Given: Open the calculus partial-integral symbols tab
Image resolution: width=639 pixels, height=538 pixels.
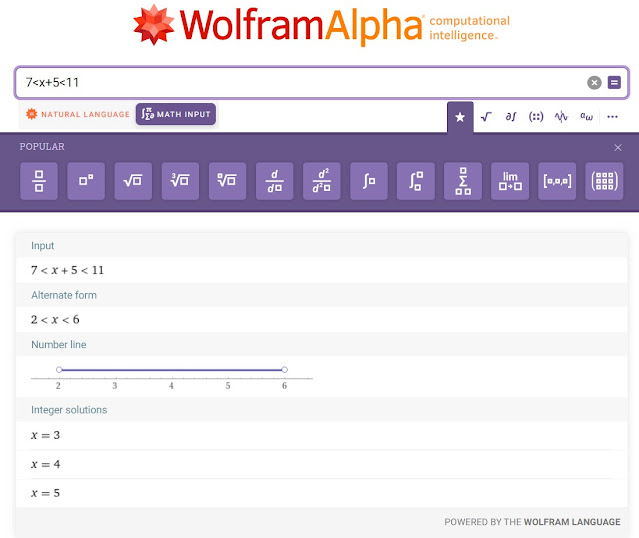Looking at the screenshot, I should (511, 117).
